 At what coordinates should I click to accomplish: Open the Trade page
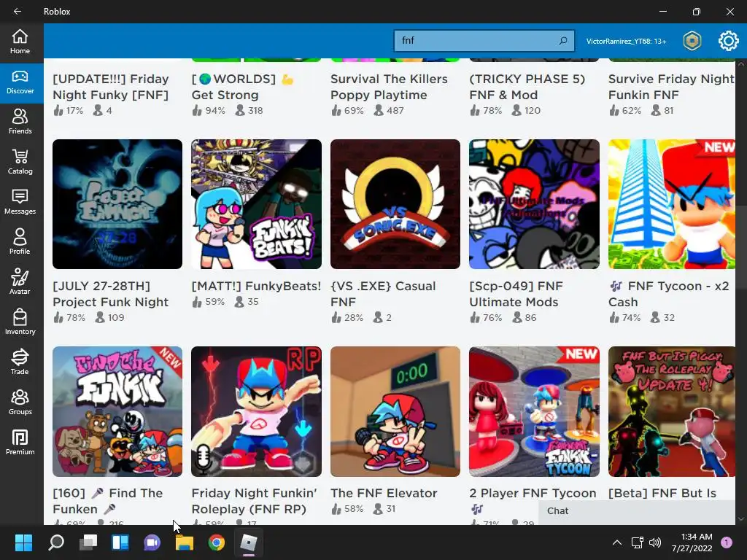pyautogui.click(x=20, y=362)
